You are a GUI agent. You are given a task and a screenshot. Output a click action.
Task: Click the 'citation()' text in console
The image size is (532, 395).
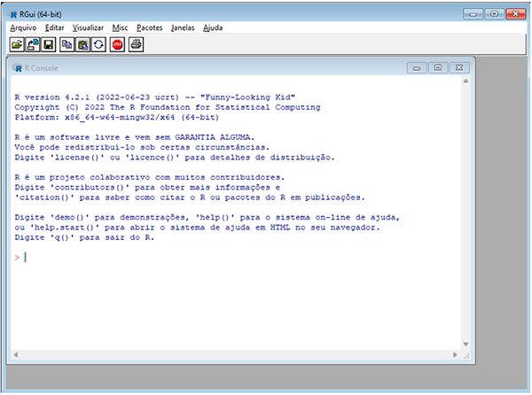44,197
